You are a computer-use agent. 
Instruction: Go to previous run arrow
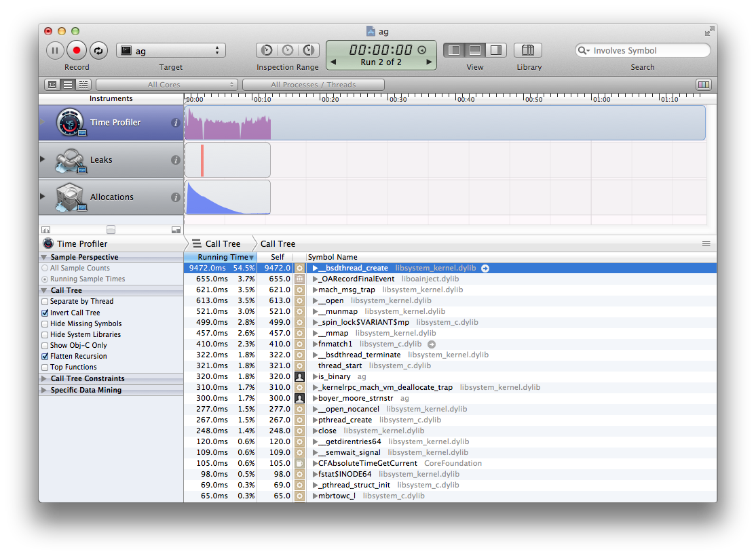click(x=333, y=62)
